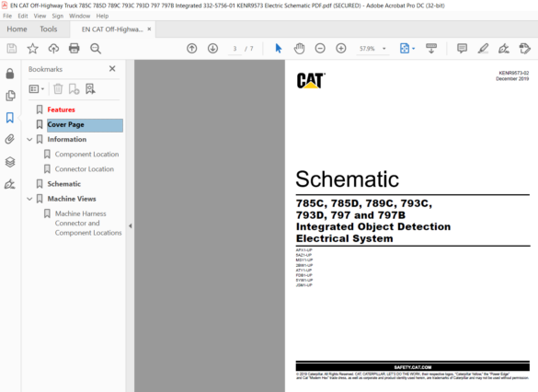Go to previous page arrow
538x392 pixels.
192,49
